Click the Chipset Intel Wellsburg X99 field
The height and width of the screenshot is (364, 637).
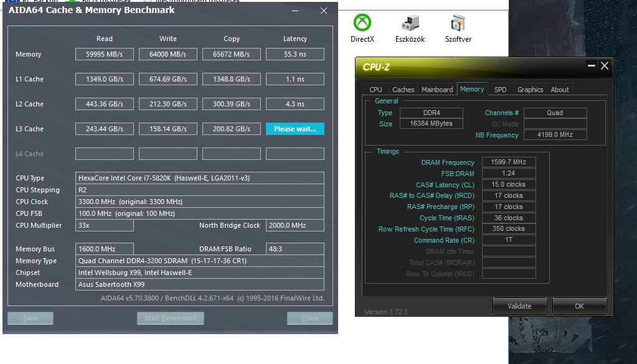[200, 273]
